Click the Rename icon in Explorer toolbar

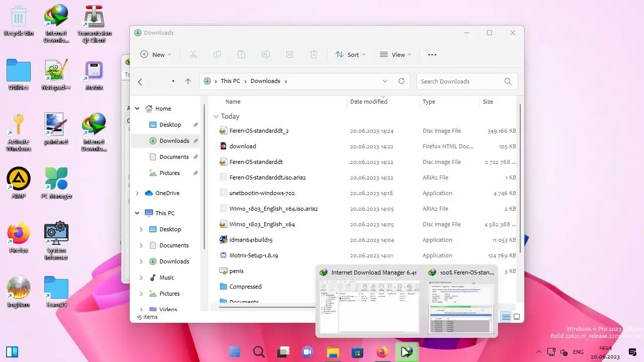tap(265, 54)
